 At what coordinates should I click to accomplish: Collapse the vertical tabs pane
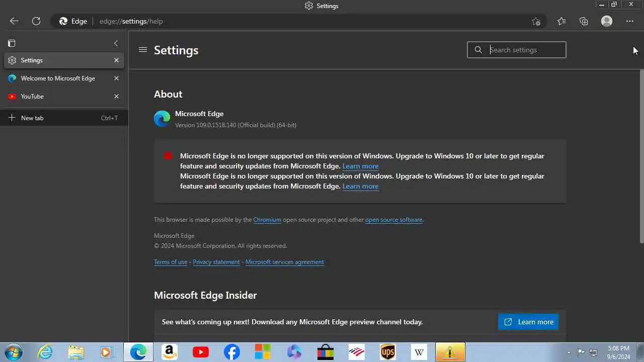(116, 43)
